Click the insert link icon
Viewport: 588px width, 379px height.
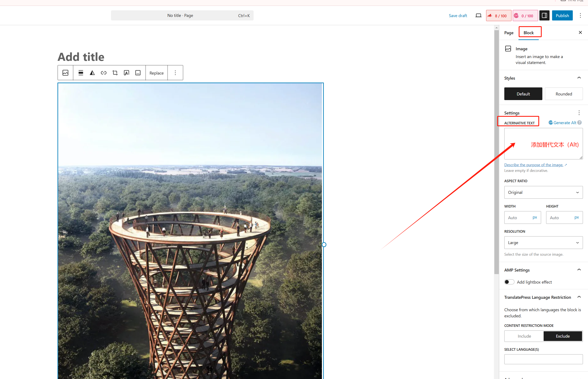(104, 73)
